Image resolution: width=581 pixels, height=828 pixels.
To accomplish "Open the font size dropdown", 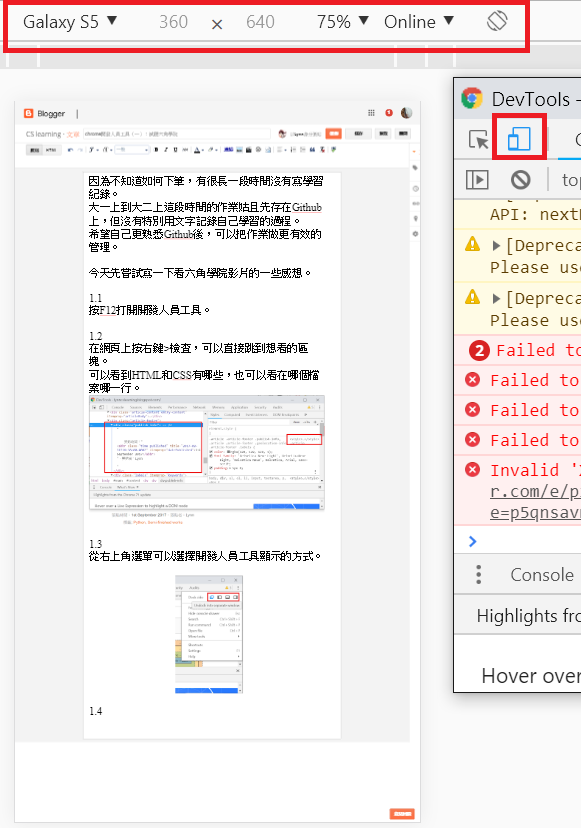I will [x=107, y=149].
